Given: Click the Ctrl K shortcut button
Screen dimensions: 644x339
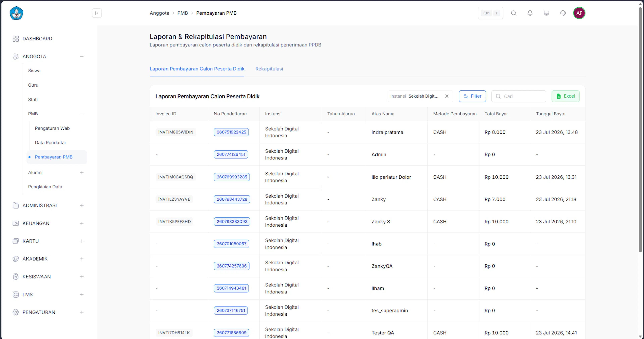Looking at the screenshot, I should pyautogui.click(x=491, y=13).
